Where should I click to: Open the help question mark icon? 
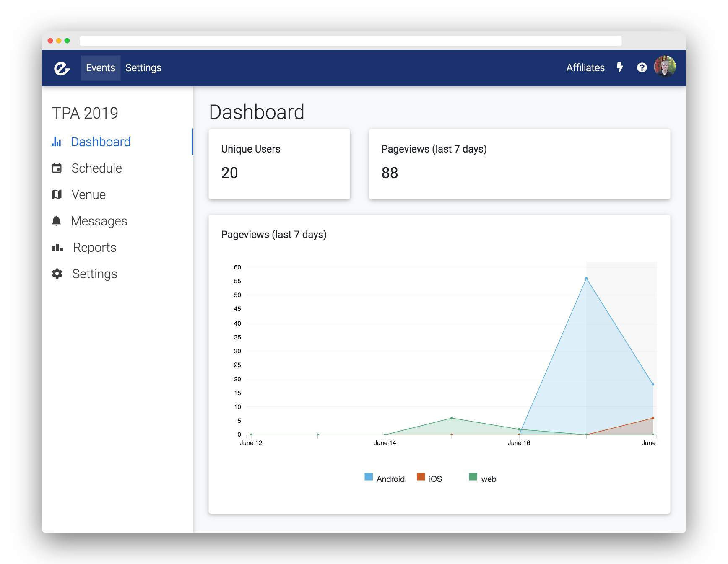point(642,67)
